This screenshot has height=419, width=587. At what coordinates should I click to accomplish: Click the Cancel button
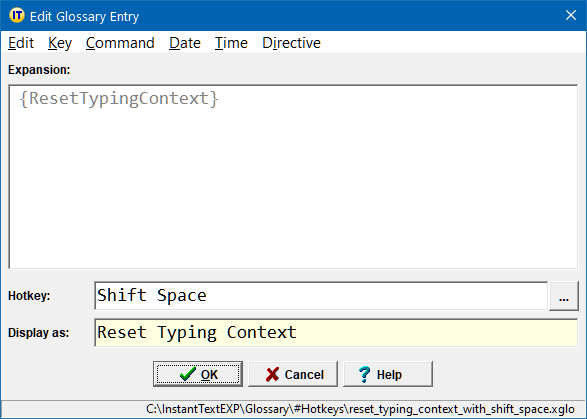pyautogui.click(x=293, y=374)
